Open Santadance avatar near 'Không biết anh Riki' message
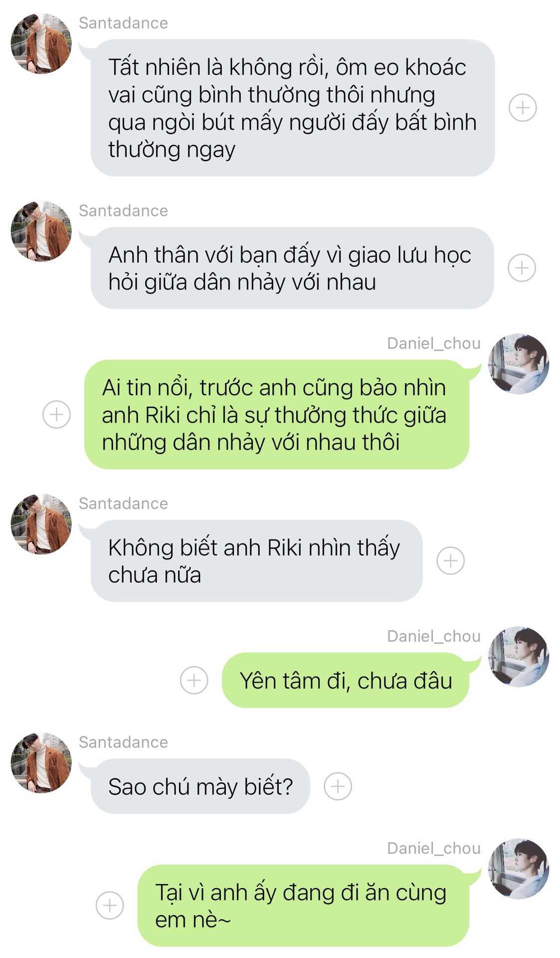560x958 pixels. pyautogui.click(x=41, y=524)
